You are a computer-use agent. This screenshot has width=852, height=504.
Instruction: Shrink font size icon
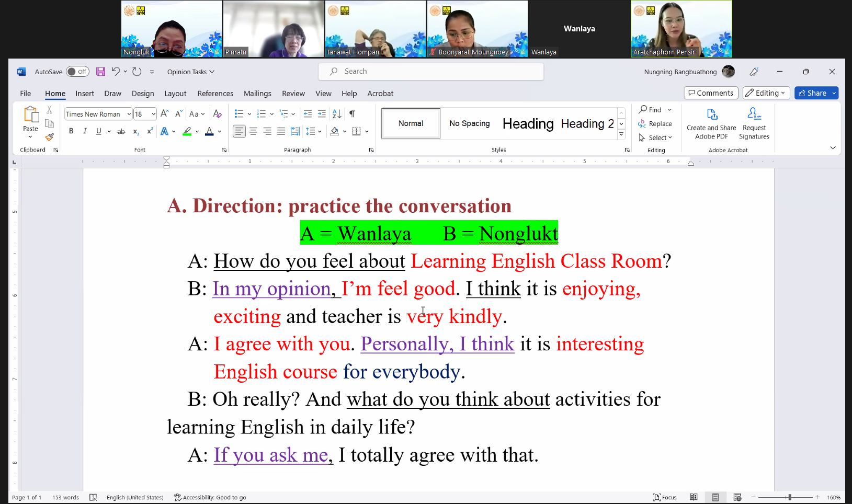178,113
